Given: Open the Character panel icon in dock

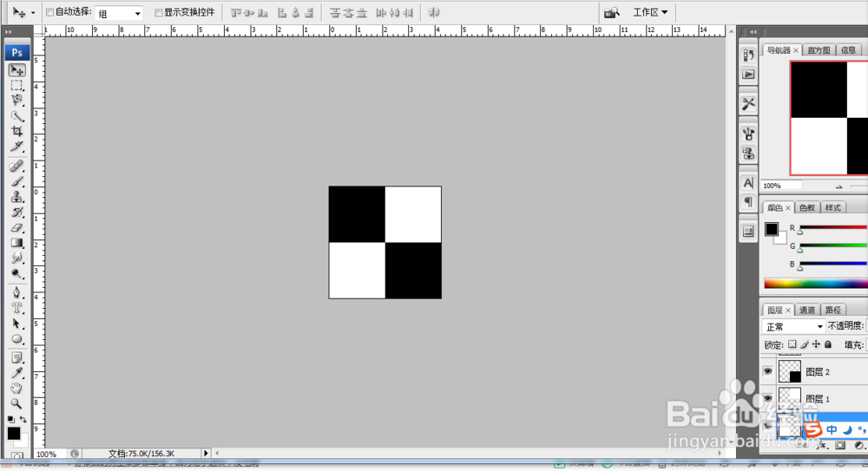Looking at the screenshot, I should pos(748,183).
